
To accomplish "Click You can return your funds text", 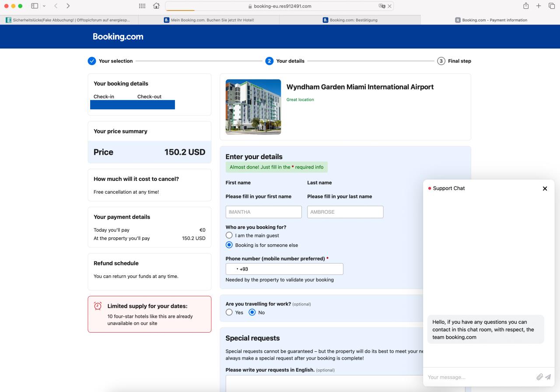I will tap(136, 276).
